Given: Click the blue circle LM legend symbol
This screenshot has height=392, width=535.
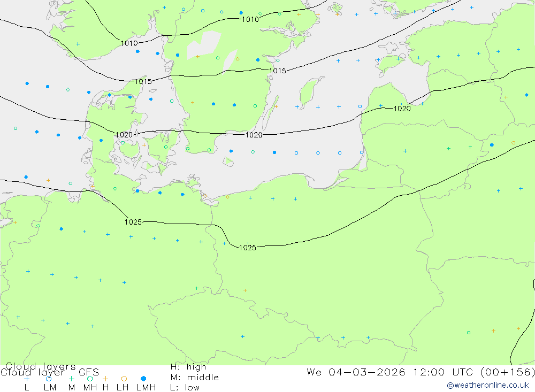Looking at the screenshot, I should [x=49, y=379].
